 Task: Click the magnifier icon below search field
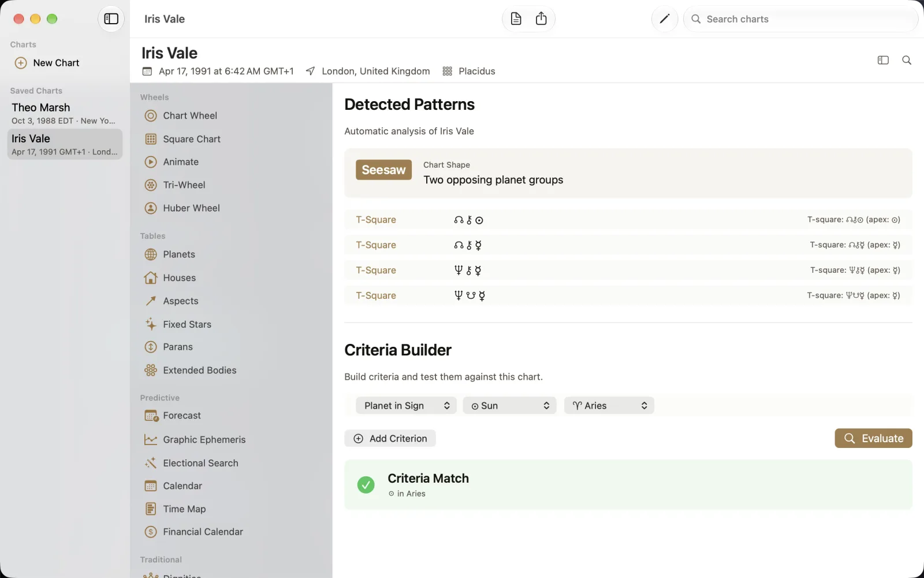[x=907, y=60]
